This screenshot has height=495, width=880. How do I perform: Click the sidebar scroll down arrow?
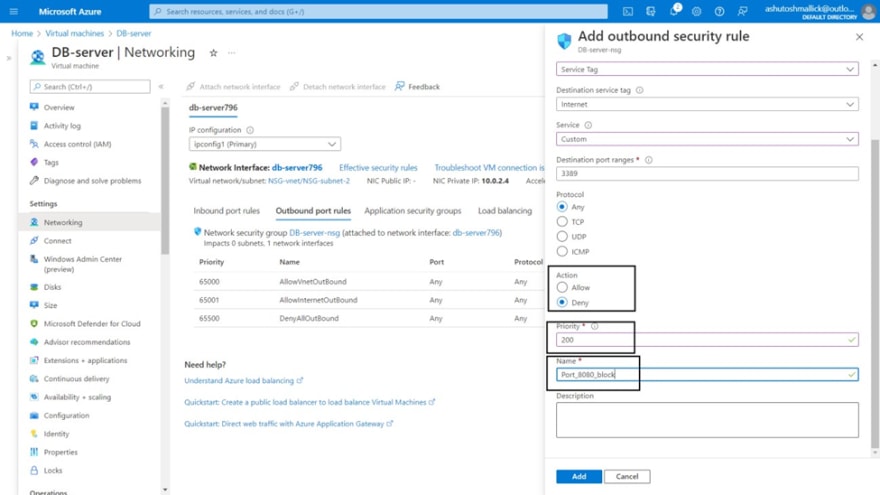click(x=165, y=489)
